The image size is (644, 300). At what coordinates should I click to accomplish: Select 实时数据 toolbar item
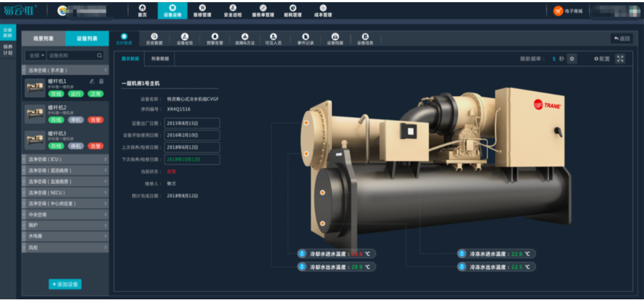tap(124, 39)
